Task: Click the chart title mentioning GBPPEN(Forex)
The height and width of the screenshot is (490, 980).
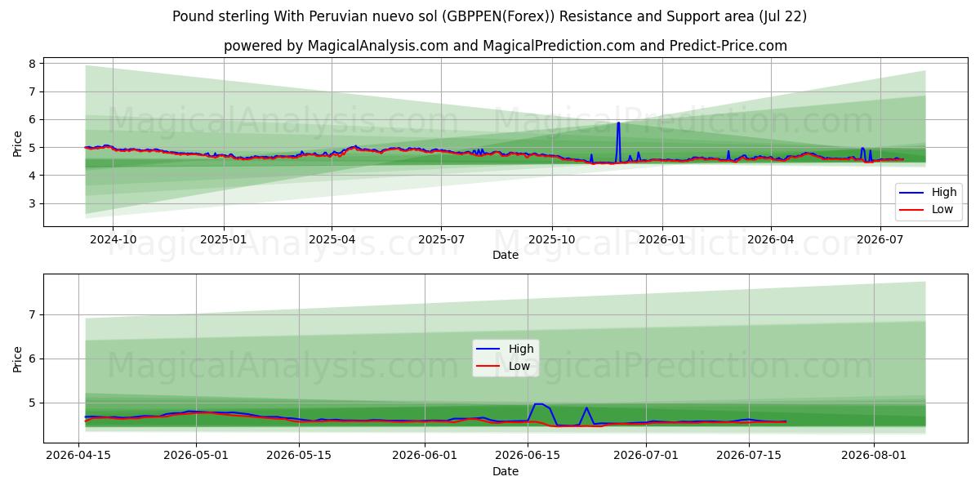Action: point(489,16)
